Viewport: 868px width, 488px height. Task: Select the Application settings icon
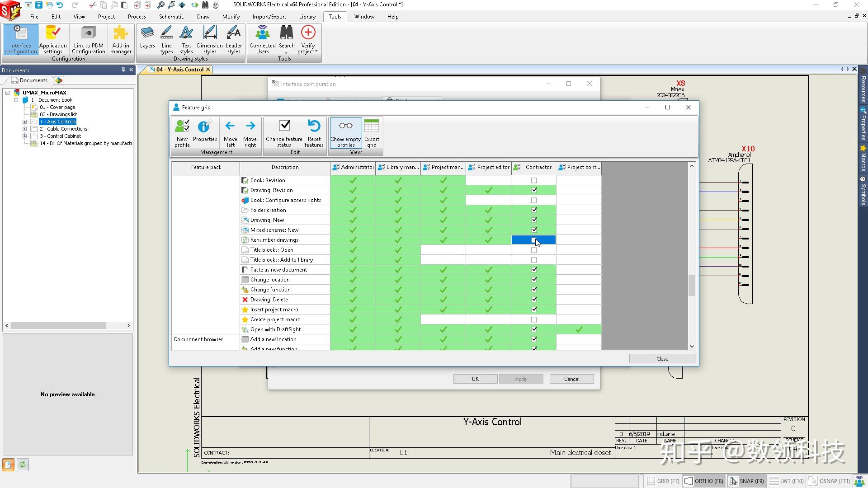[x=53, y=40]
